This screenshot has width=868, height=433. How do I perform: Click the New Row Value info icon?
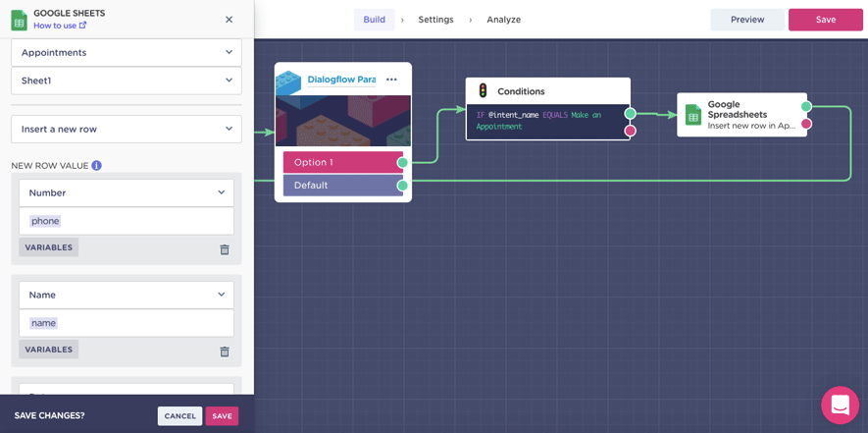(x=97, y=165)
